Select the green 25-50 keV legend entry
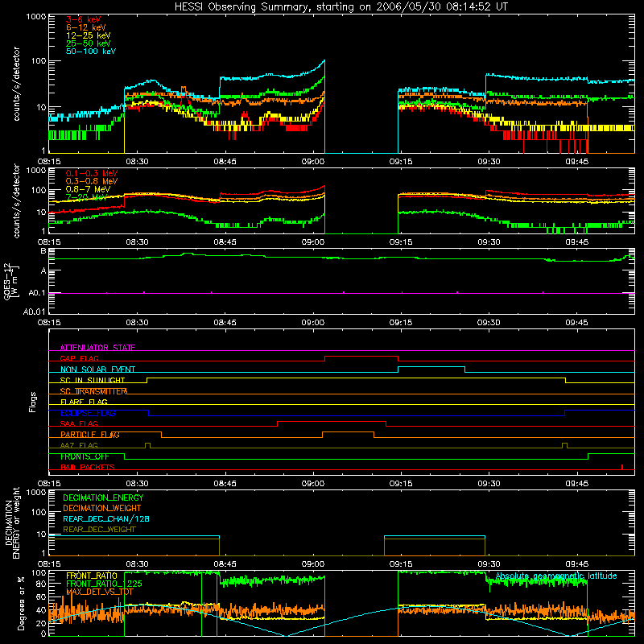Screen dimensions: 644x644 tap(89, 43)
